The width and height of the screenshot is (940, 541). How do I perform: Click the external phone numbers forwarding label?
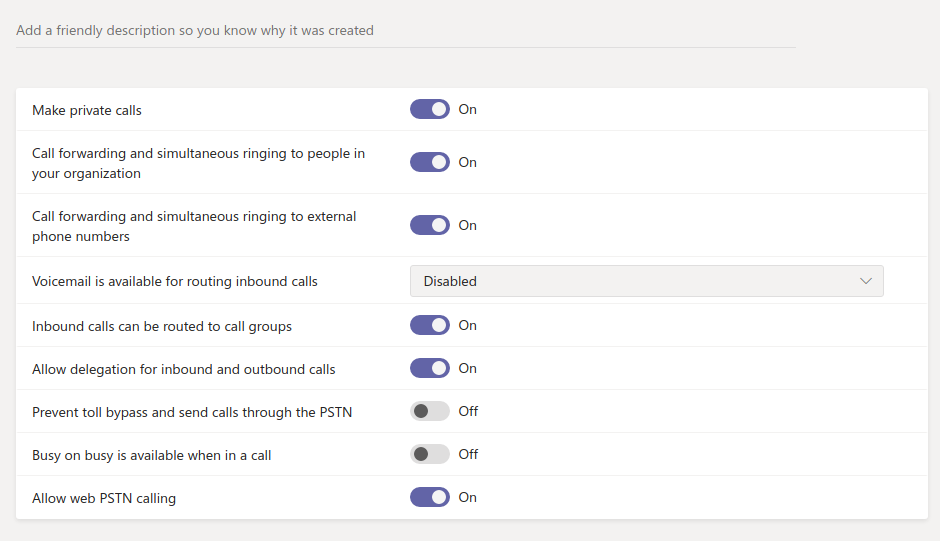pyautogui.click(x=194, y=226)
